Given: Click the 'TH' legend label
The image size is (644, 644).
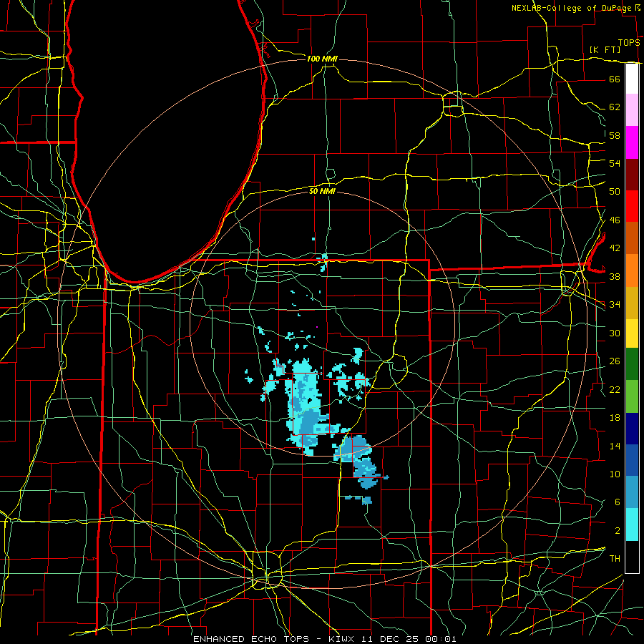Looking at the screenshot, I should (615, 559).
